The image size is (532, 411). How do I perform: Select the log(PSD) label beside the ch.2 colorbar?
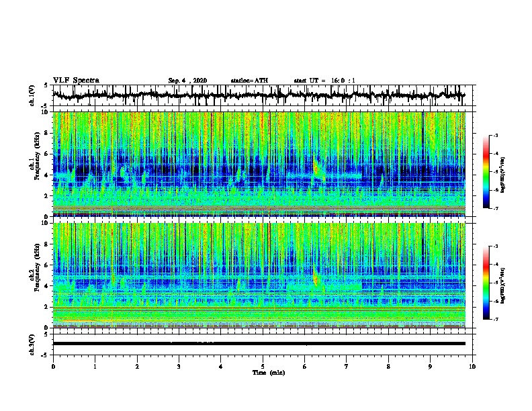coord(503,286)
